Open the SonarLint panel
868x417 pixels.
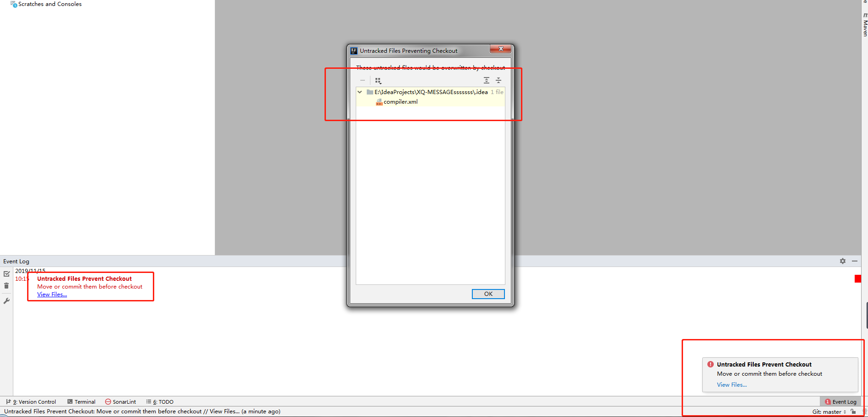click(x=121, y=401)
